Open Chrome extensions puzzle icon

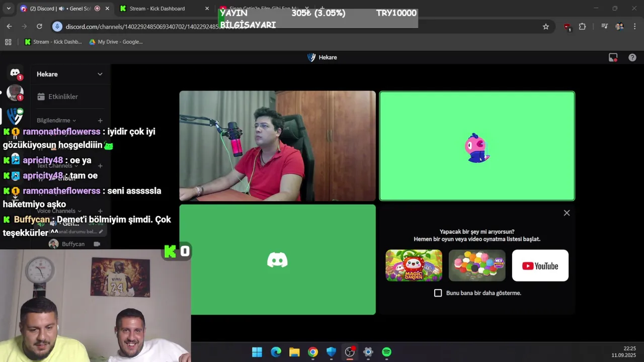tap(582, 27)
